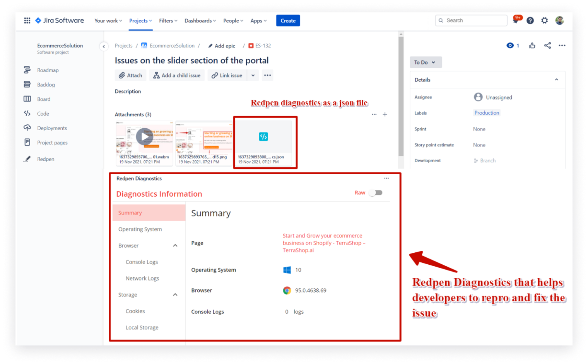Open the EcommerceSolution breadcrumb link
This screenshot has height=364, width=588.
(168, 46)
